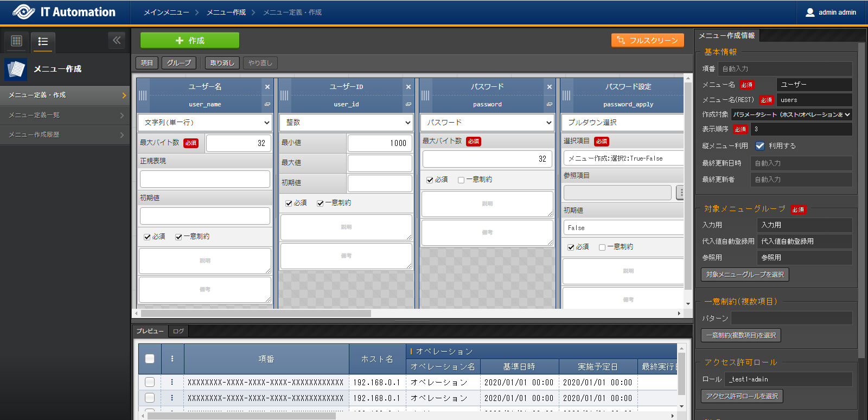Open 文字列(単一行) type dropdown

point(205,123)
